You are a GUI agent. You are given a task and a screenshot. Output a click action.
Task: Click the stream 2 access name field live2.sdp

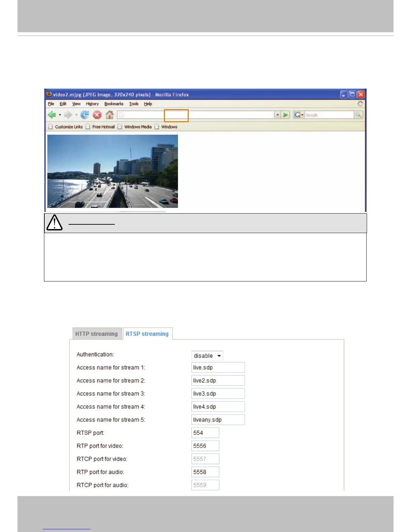click(x=218, y=381)
